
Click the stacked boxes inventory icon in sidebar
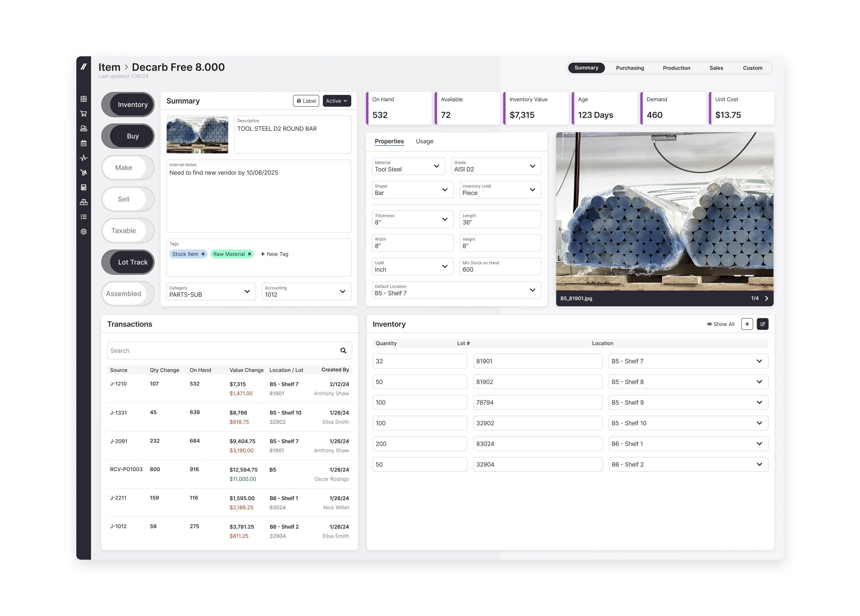84,202
